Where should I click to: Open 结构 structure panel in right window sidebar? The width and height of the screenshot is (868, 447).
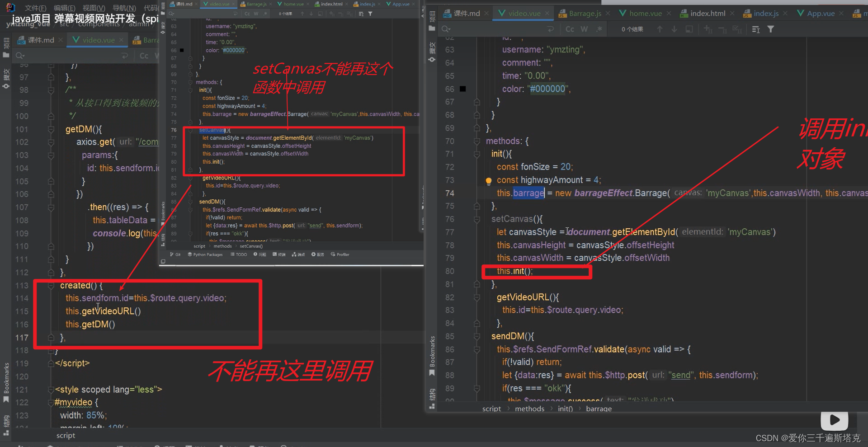point(432,398)
